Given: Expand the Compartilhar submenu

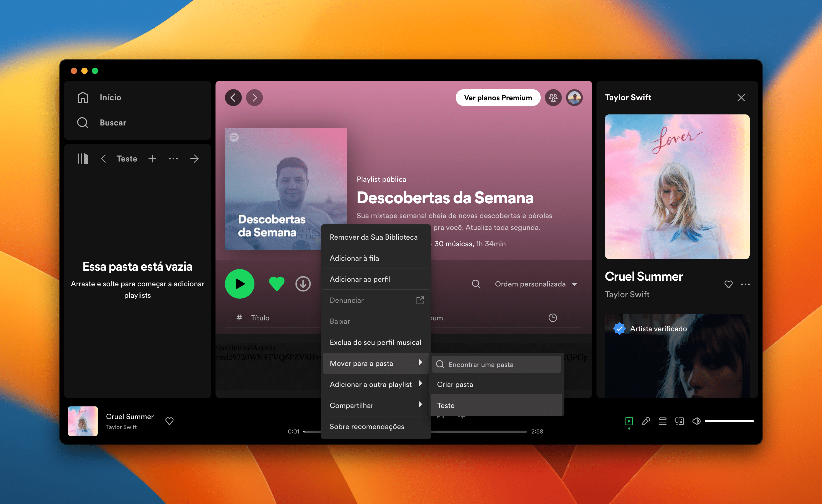Looking at the screenshot, I should [x=352, y=405].
